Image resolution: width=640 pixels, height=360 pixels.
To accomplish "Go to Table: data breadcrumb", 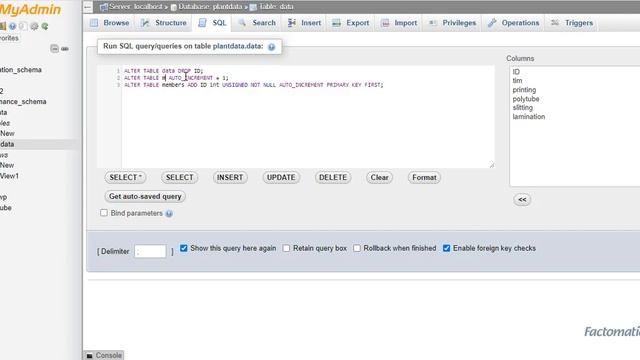I will coord(276,7).
